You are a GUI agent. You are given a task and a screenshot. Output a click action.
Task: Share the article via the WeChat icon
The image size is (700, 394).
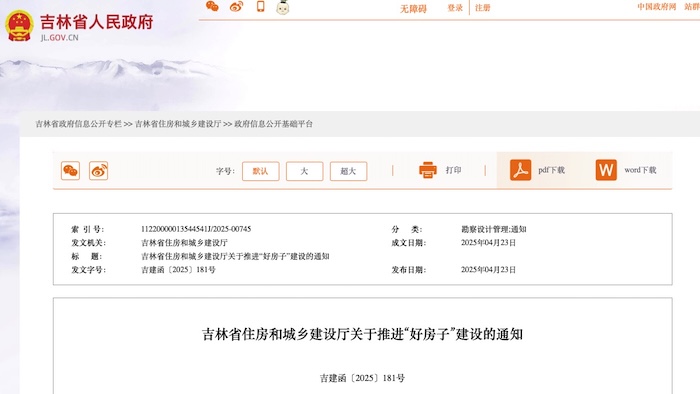71,170
